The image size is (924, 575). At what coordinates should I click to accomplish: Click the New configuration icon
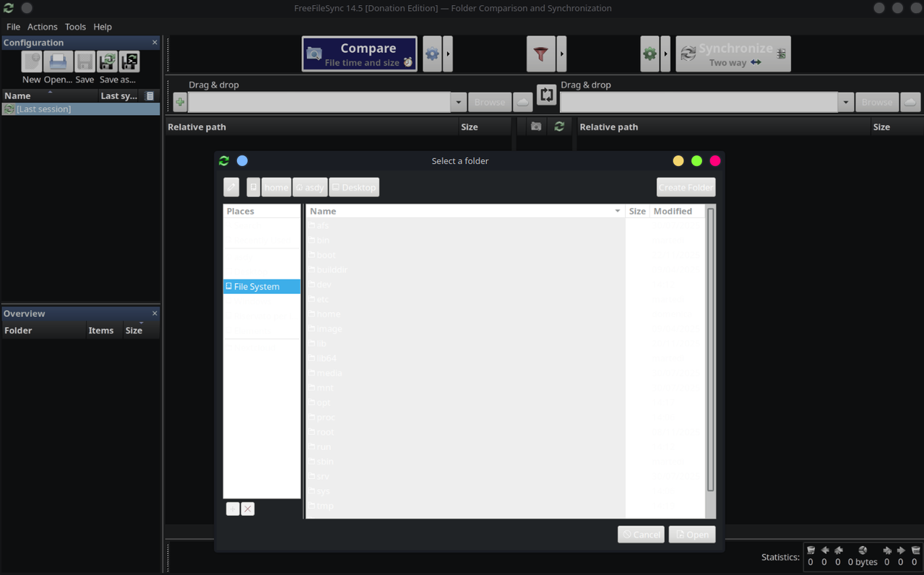32,61
